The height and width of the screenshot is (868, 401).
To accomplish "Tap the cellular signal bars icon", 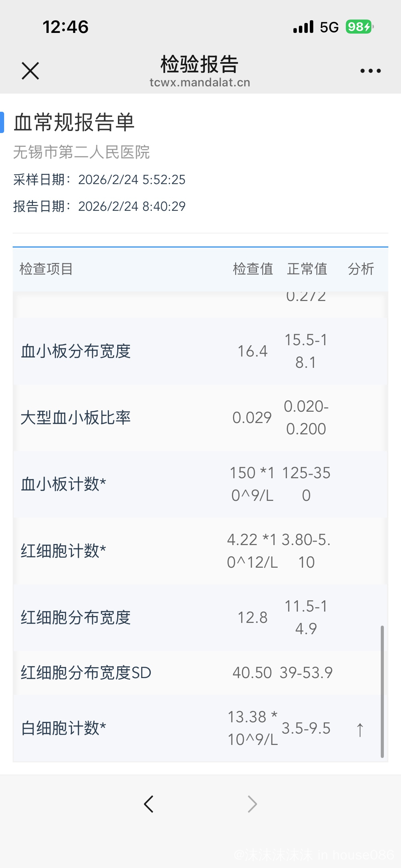I will tap(303, 27).
